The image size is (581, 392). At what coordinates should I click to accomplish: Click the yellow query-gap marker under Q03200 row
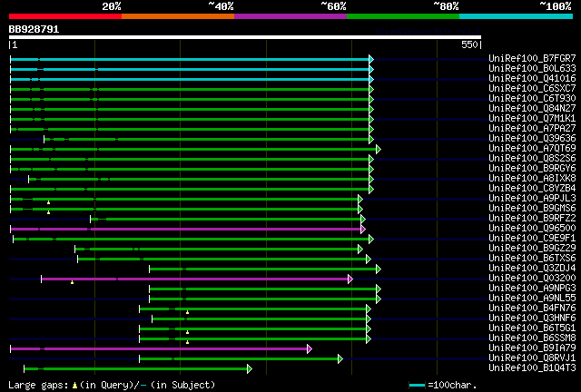[73, 283]
